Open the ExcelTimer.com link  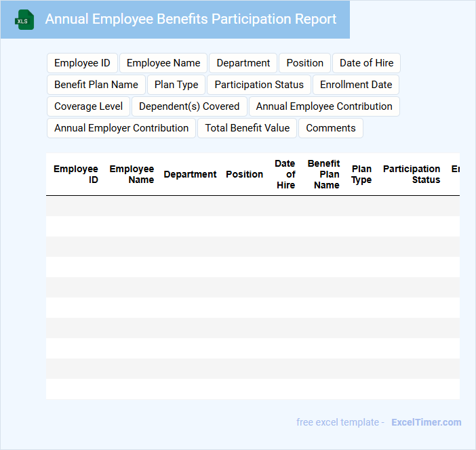point(426,422)
